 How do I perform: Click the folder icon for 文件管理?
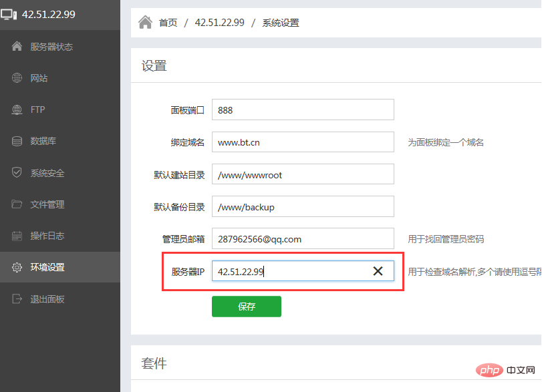17,204
